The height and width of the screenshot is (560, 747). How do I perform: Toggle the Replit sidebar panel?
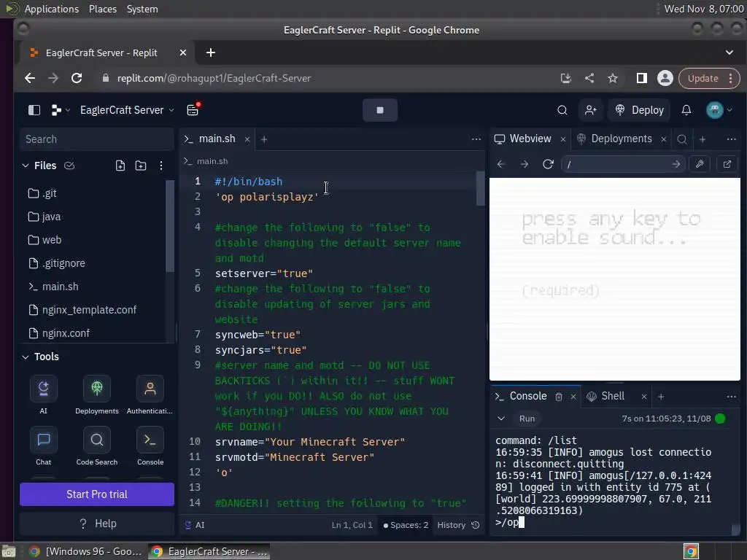pyautogui.click(x=34, y=110)
